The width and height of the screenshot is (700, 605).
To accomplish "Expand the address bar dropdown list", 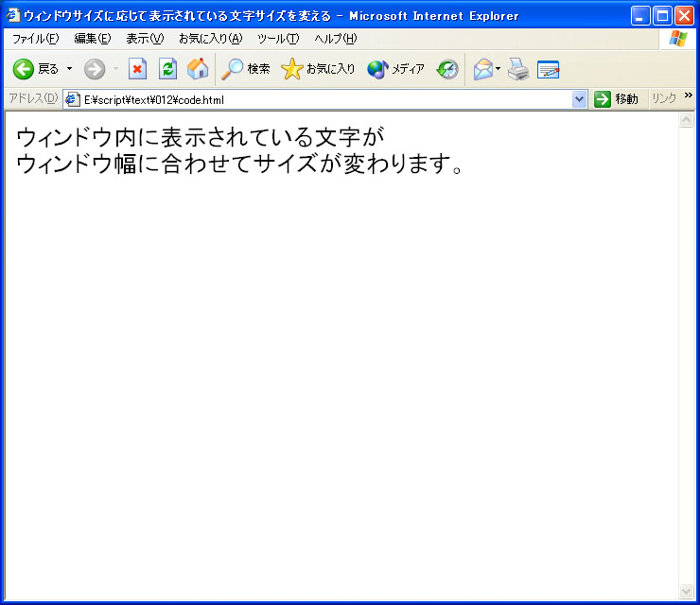I will coord(579,99).
